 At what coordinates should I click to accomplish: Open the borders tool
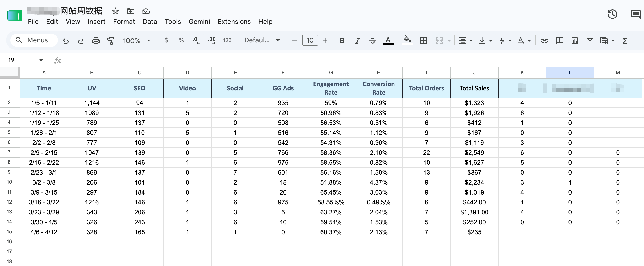point(424,40)
